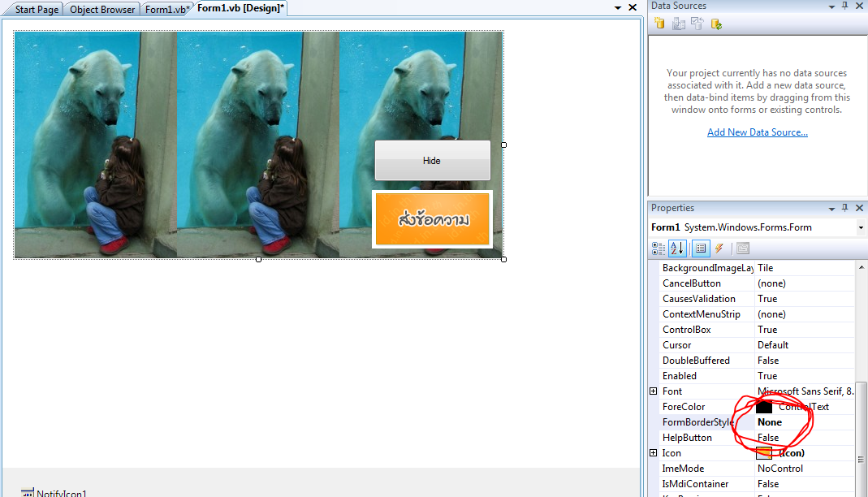Click the 'None' value of FormBorderStyle
The image size is (868, 497).
[x=770, y=422]
